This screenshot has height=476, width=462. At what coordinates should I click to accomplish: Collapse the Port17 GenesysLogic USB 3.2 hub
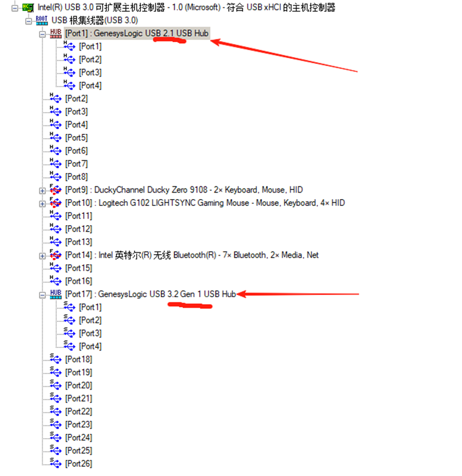point(42,295)
